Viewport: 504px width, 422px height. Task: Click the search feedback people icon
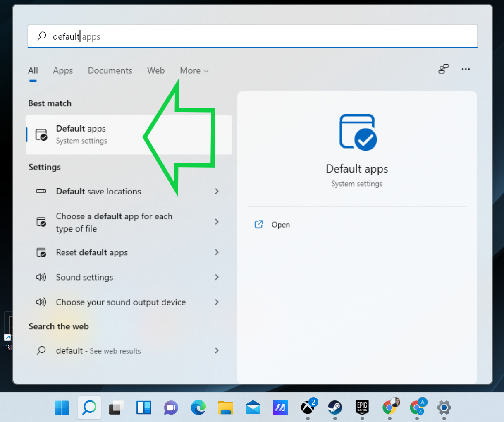[443, 69]
